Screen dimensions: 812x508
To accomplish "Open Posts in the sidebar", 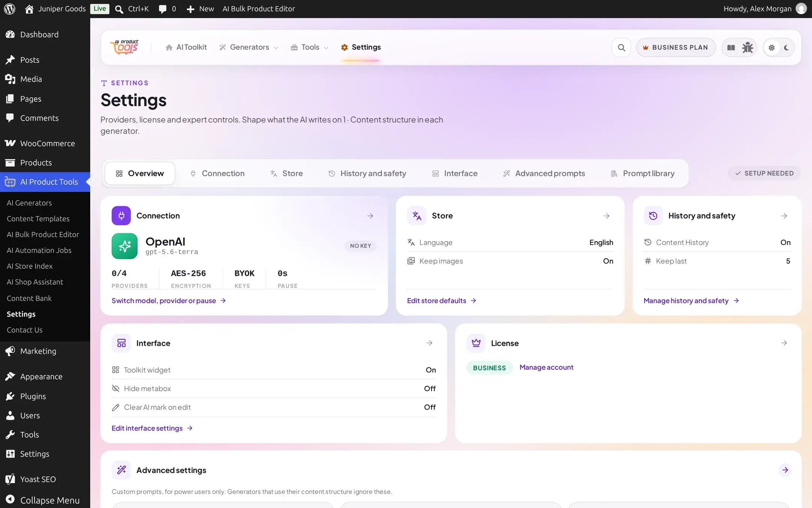I will pyautogui.click(x=45, y=60).
